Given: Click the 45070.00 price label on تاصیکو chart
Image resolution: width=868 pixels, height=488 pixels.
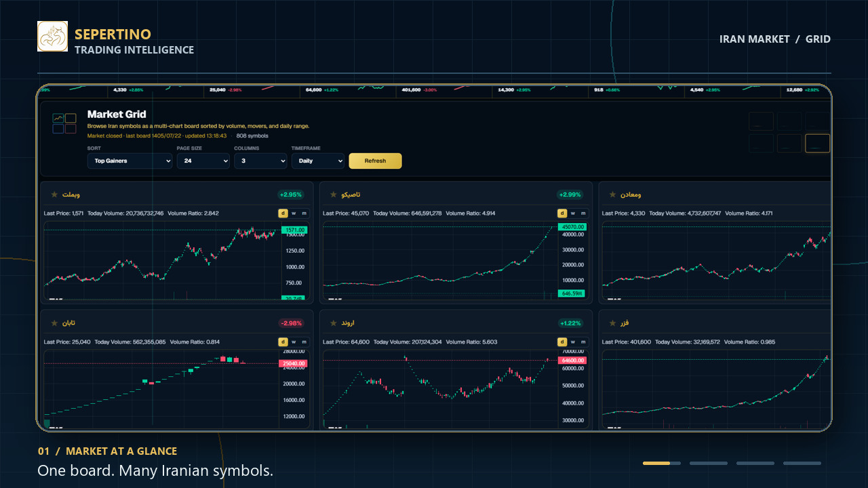Looking at the screenshot, I should coord(572,227).
